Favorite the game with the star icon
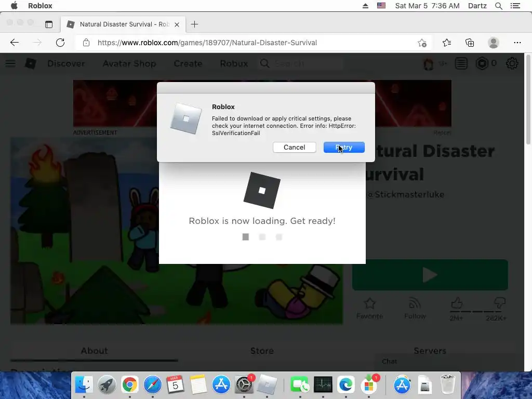The height and width of the screenshot is (399, 532). [x=369, y=308]
